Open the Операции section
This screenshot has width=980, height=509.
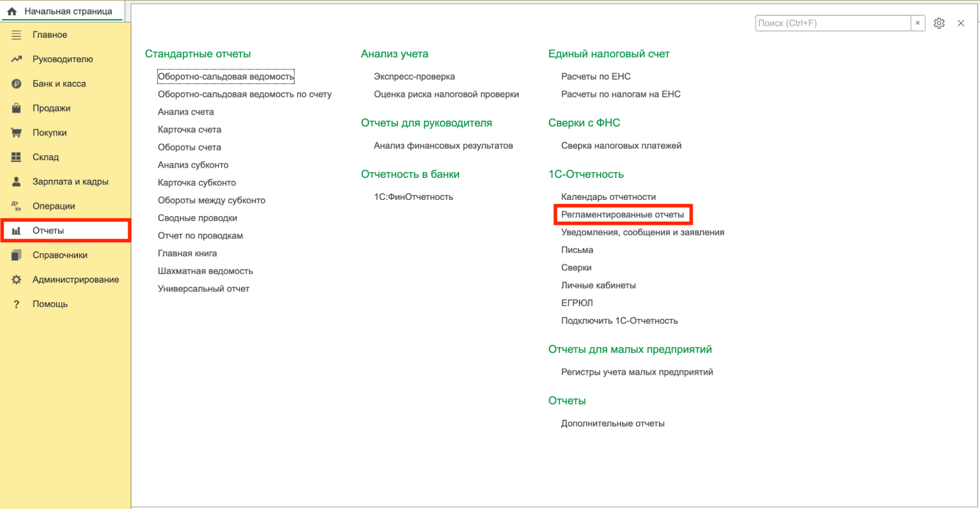pos(54,206)
